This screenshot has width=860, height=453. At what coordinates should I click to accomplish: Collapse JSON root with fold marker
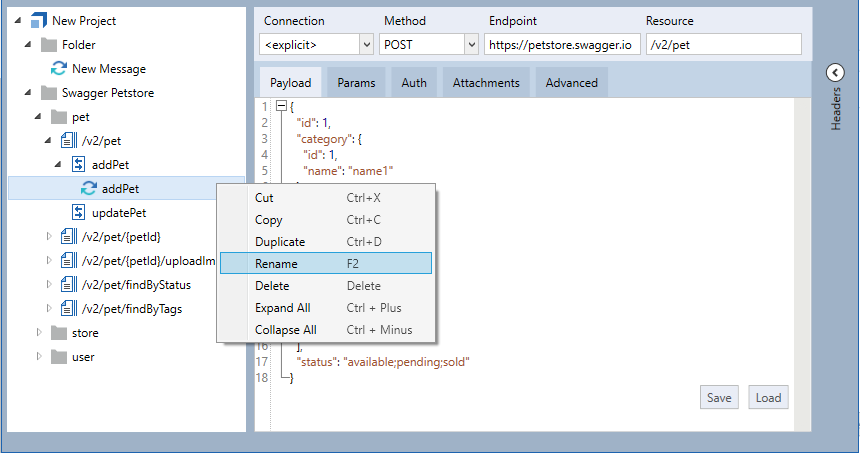point(281,106)
